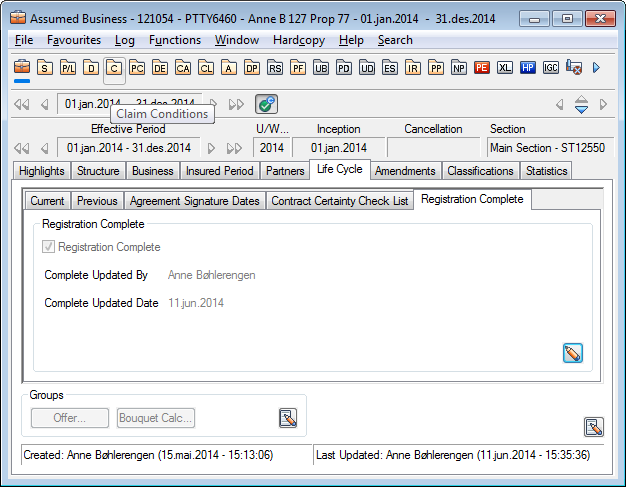
Task: Go to previous Effective Period
Action: tap(45, 148)
